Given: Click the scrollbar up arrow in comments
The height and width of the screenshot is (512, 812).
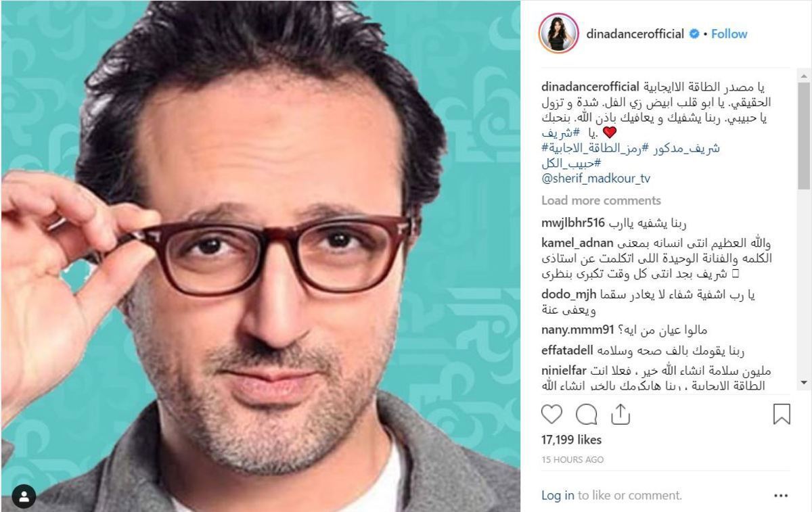Looking at the screenshot, I should pos(803,73).
